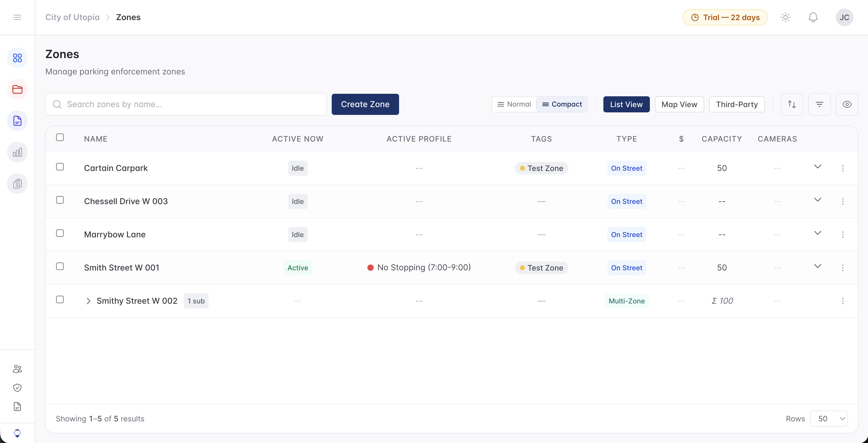Open row actions for Marrybow Lane
868x443 pixels.
click(843, 234)
